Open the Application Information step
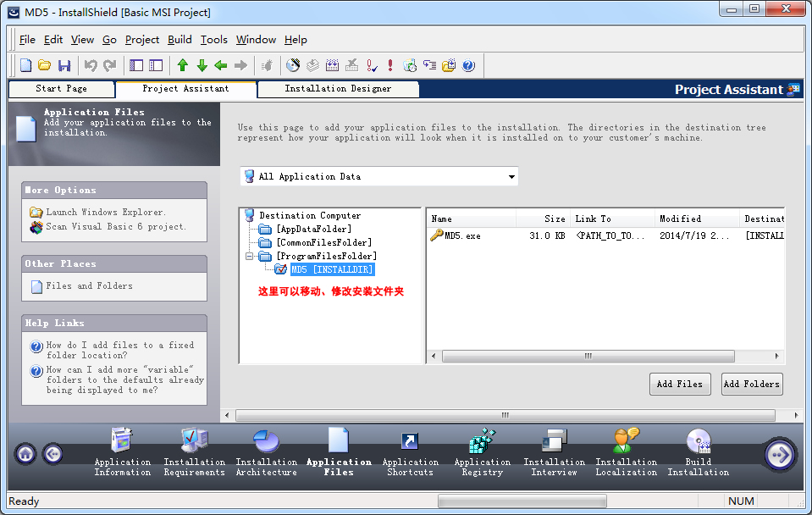 pyautogui.click(x=122, y=451)
